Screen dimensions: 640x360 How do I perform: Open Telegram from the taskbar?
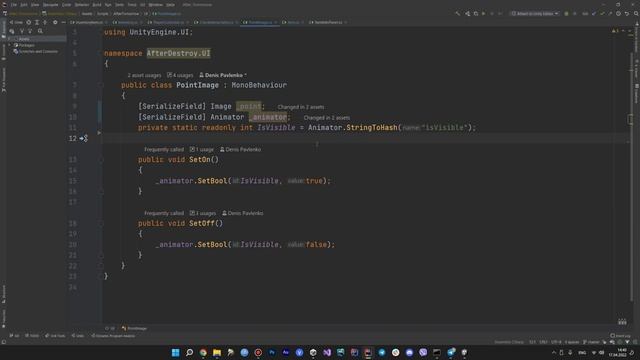point(382,352)
